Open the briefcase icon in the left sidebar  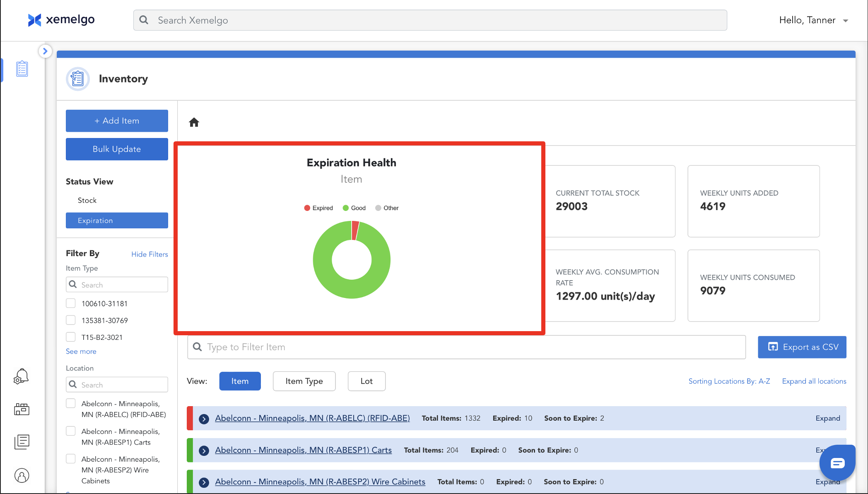tap(22, 409)
